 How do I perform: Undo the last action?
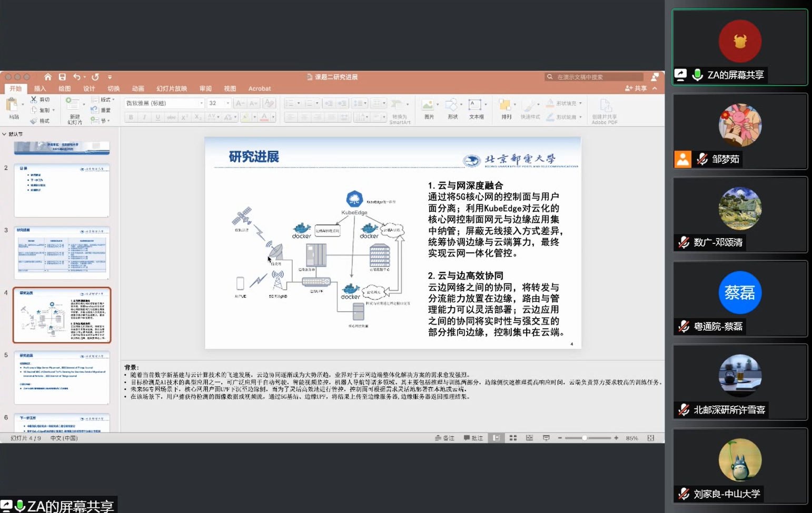point(77,77)
